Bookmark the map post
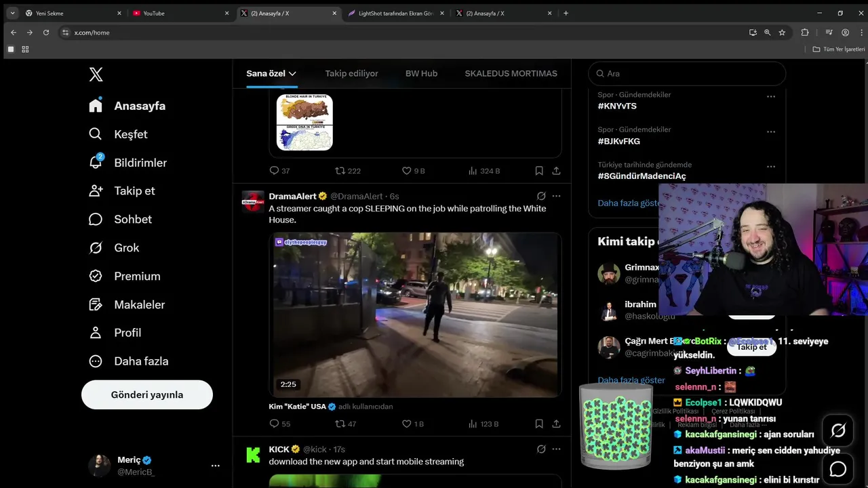This screenshot has height=488, width=868. [x=539, y=171]
